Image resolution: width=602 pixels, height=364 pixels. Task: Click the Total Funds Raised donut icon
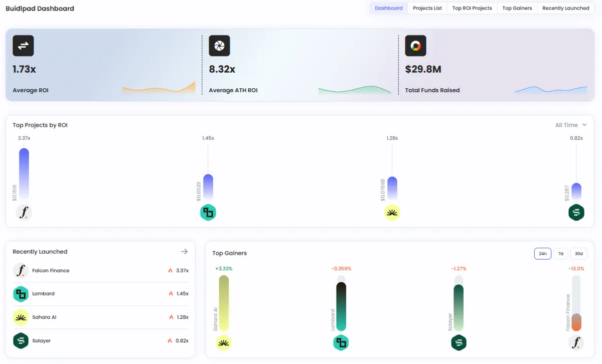(415, 46)
